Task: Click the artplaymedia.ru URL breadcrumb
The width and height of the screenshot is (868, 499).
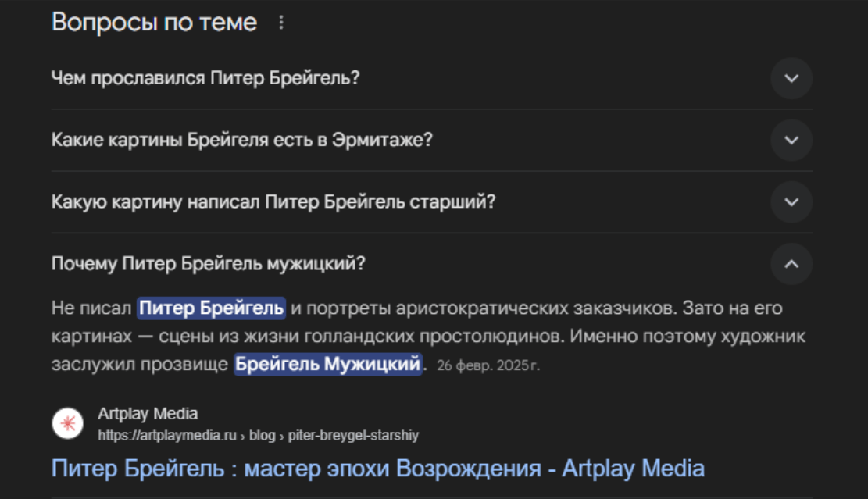Action: tap(167, 436)
